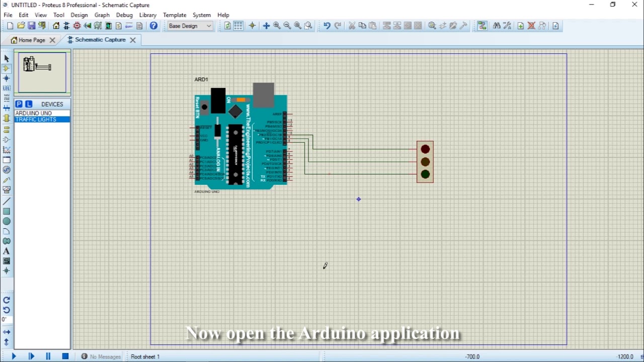Redo the last undone action
644x362 pixels.
(x=338, y=26)
